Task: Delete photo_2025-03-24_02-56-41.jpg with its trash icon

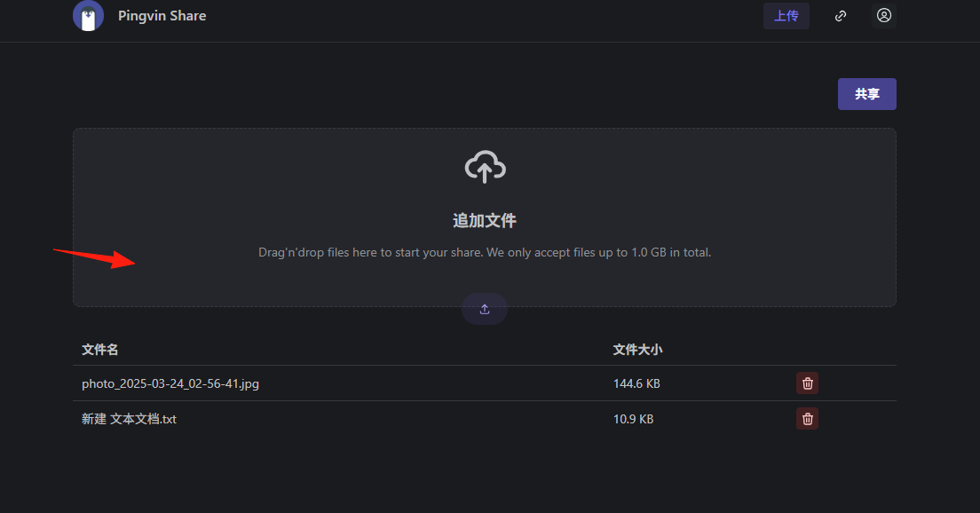Action: (x=808, y=383)
